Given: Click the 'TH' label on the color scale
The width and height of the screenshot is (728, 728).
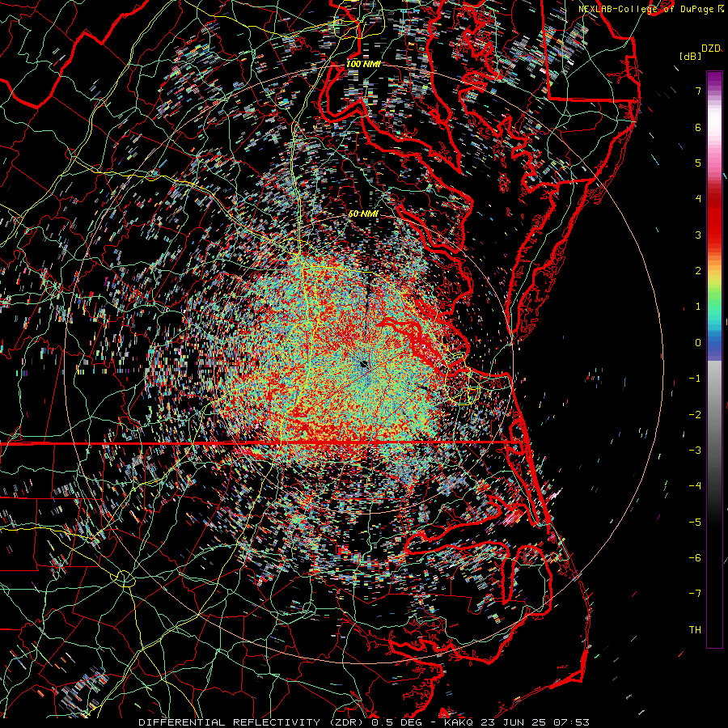Looking at the screenshot, I should coord(695,630).
